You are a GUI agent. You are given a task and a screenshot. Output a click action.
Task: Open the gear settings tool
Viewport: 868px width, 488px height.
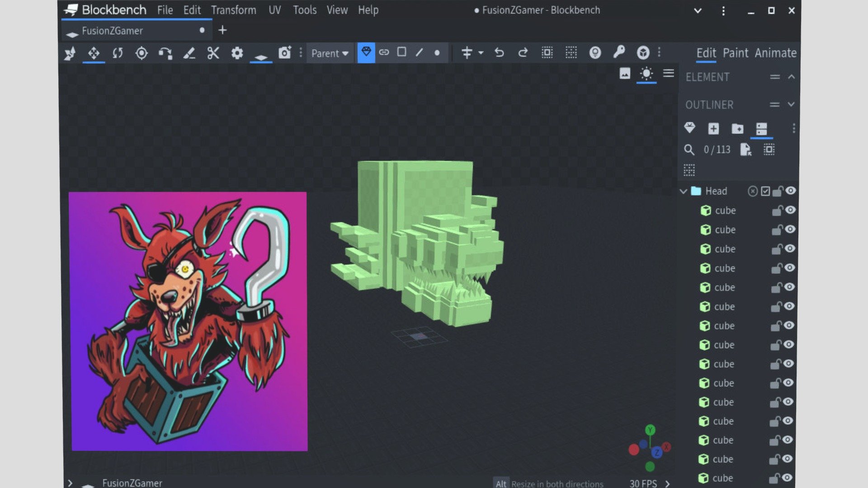click(x=237, y=53)
